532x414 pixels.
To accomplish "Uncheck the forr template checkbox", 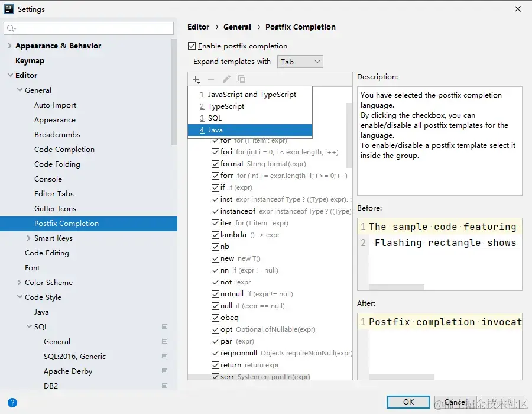I will tap(215, 176).
